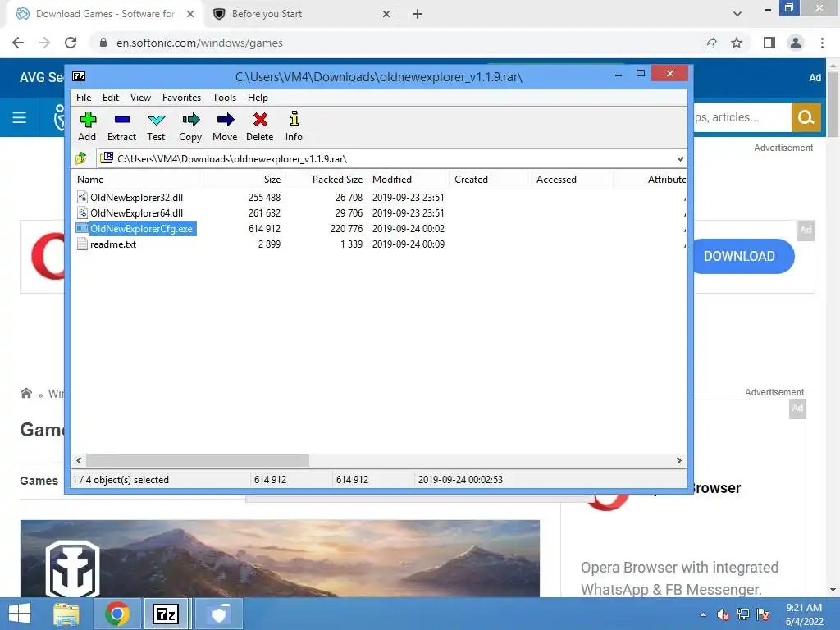Click the muted volume tray icon
Image resolution: width=840 pixels, height=630 pixels.
[x=724, y=614]
